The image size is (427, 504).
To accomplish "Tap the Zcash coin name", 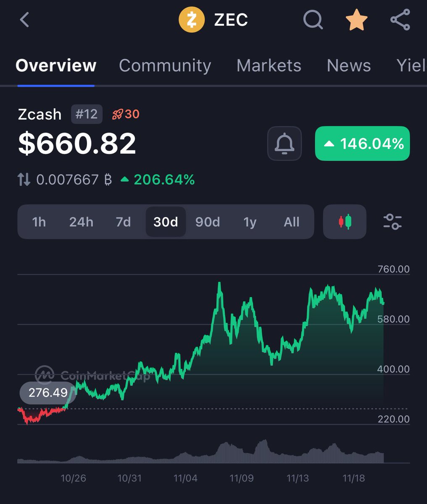I will (40, 114).
